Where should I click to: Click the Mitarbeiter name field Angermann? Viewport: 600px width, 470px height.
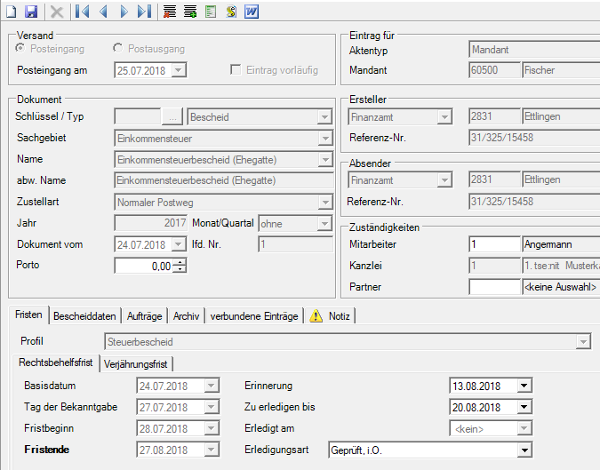click(x=561, y=244)
